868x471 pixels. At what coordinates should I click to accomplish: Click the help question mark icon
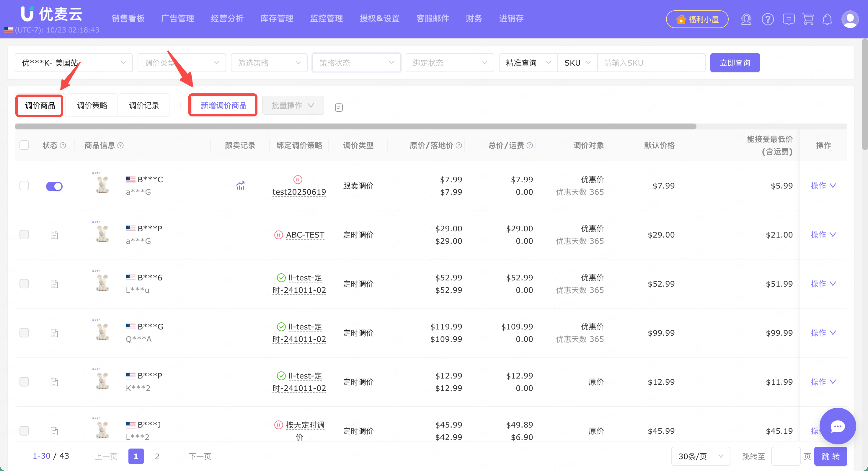tap(768, 19)
